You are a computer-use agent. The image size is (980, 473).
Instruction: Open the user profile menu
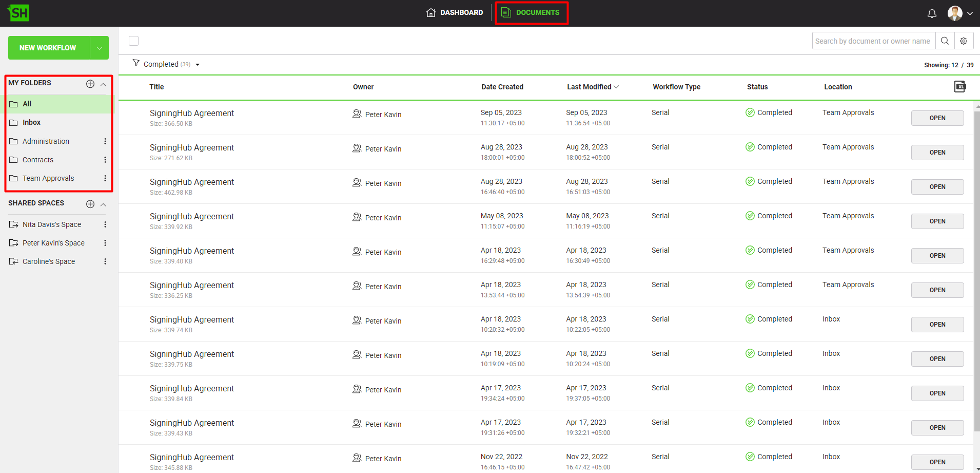(x=960, y=13)
